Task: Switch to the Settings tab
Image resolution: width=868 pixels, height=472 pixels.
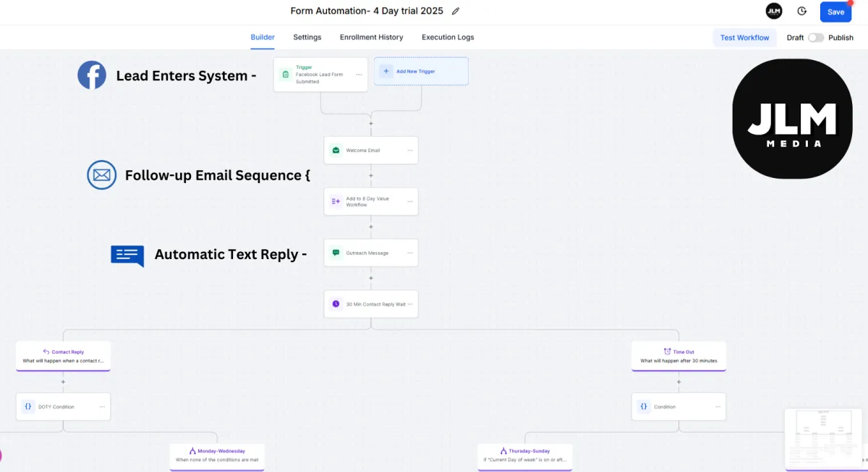Action: (307, 37)
